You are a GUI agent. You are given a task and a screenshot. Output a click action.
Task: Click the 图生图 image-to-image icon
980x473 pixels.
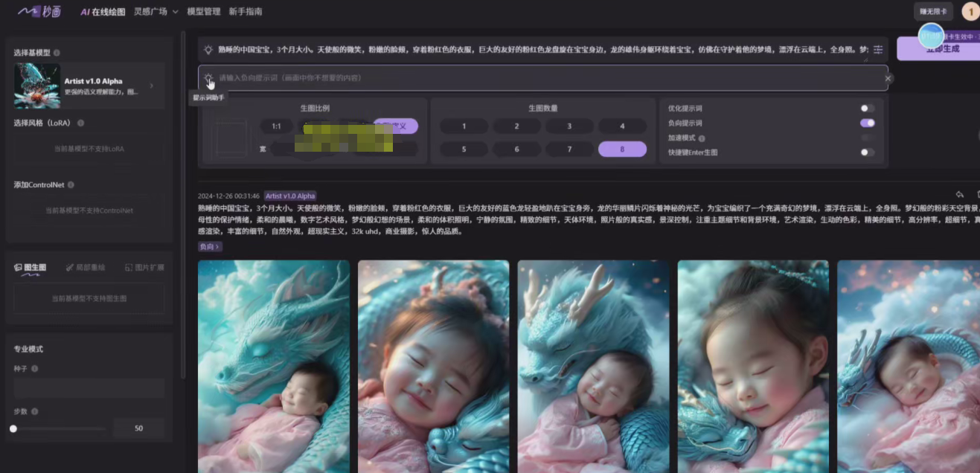coord(19,267)
